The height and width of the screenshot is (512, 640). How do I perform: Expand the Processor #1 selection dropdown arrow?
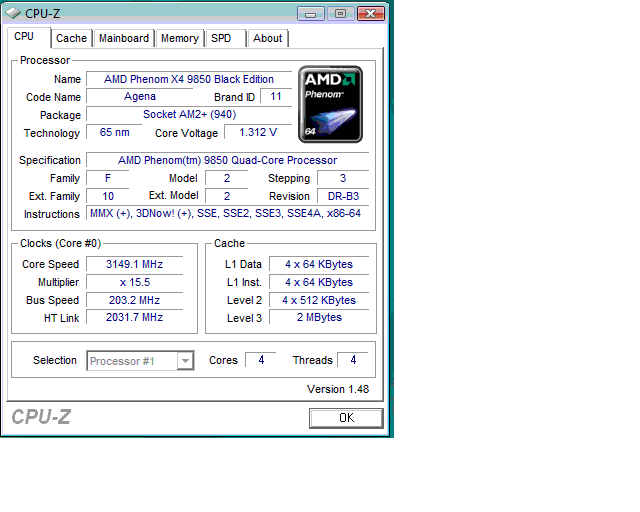[185, 361]
